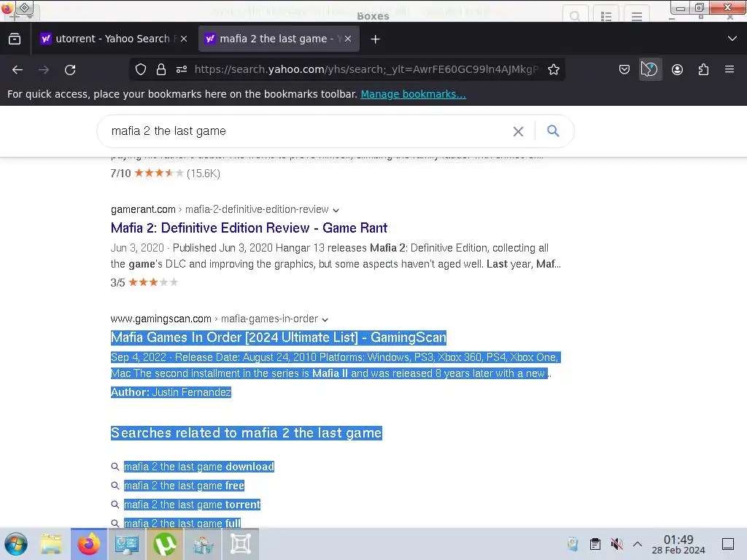The height and width of the screenshot is (560, 747).
Task: Click the 3/5 rating text
Action: pyautogui.click(x=117, y=282)
